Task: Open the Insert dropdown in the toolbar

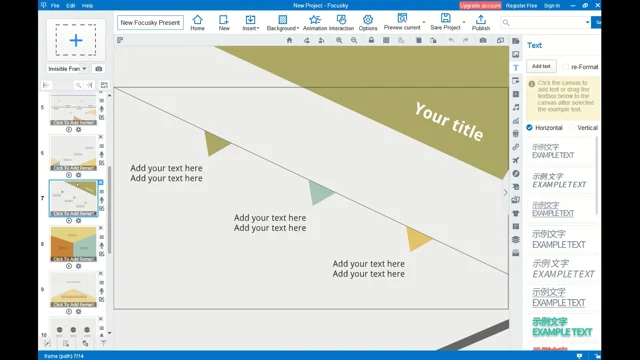Action: point(250,22)
